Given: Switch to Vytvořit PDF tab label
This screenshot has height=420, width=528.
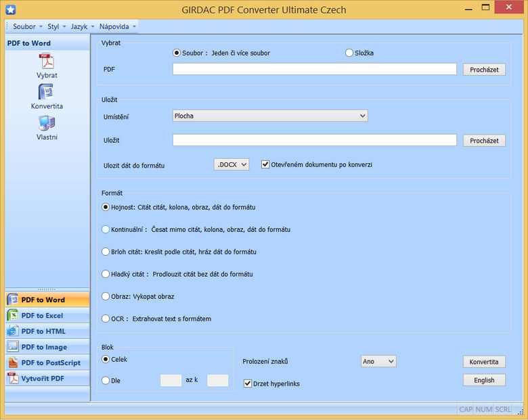Looking at the screenshot, I should point(43,379).
